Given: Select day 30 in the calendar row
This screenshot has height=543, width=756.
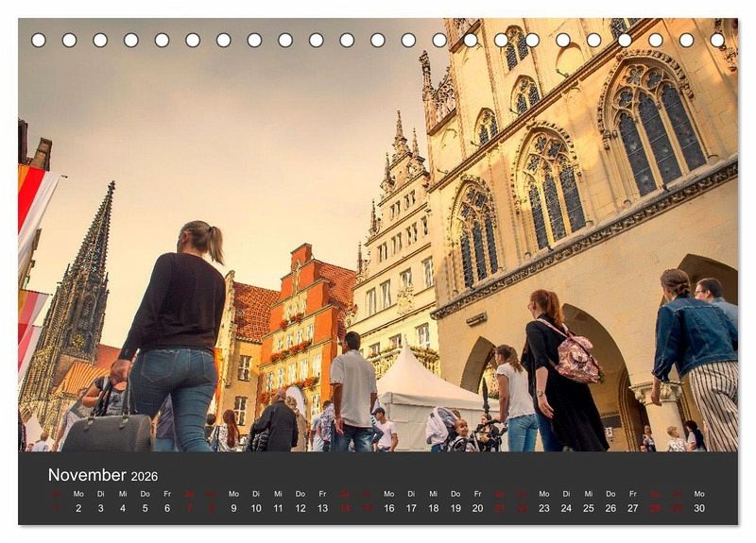Looking at the screenshot, I should [699, 508].
